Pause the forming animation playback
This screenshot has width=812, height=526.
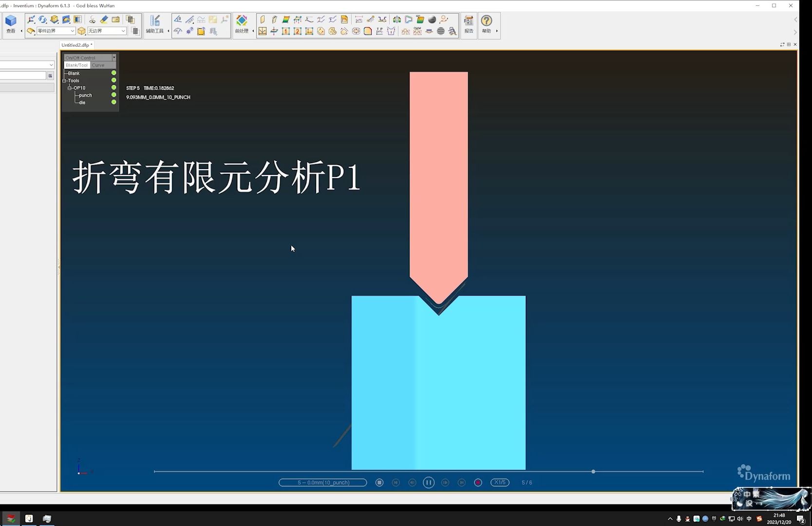(x=428, y=482)
